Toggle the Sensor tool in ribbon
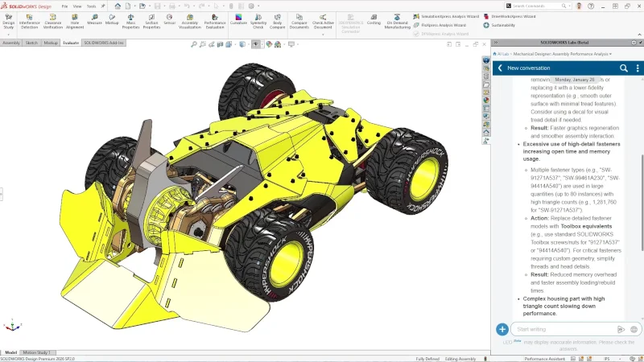Viewport: 644px width, 362px height. click(x=169, y=18)
